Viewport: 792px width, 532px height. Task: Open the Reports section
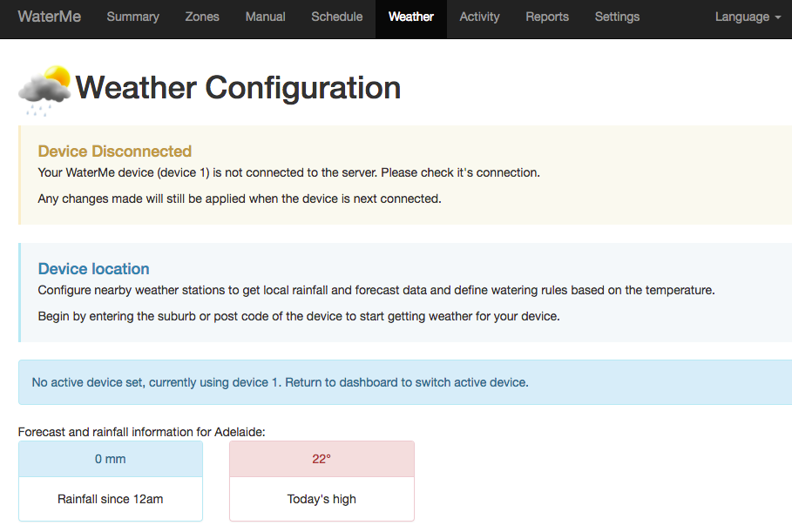547,17
